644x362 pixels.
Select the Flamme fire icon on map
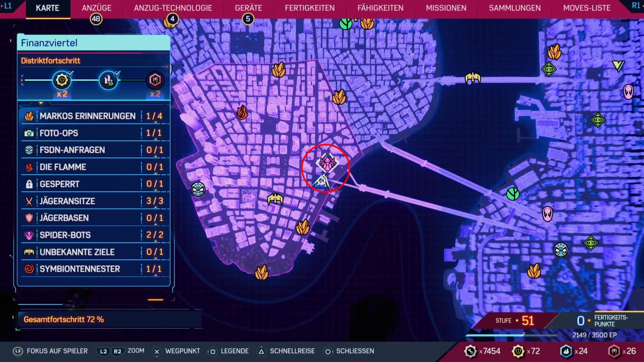coord(242,112)
